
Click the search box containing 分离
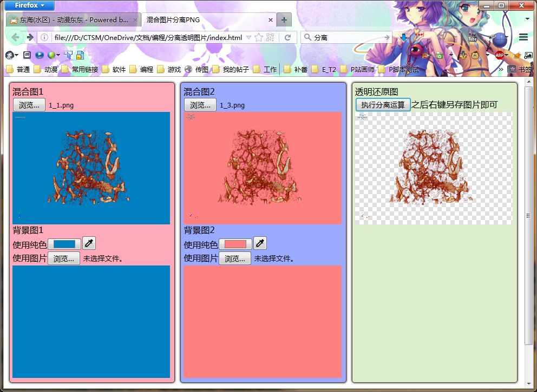pyautogui.click(x=346, y=37)
